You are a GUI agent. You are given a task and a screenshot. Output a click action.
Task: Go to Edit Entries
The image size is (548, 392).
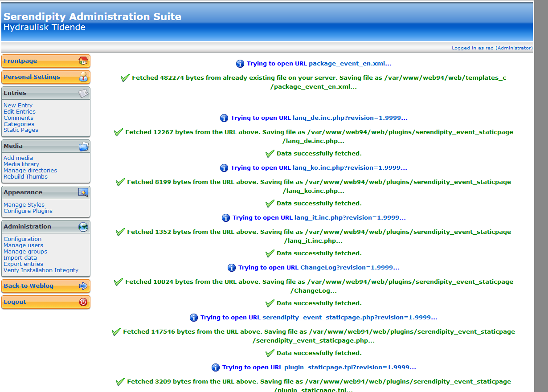click(20, 112)
